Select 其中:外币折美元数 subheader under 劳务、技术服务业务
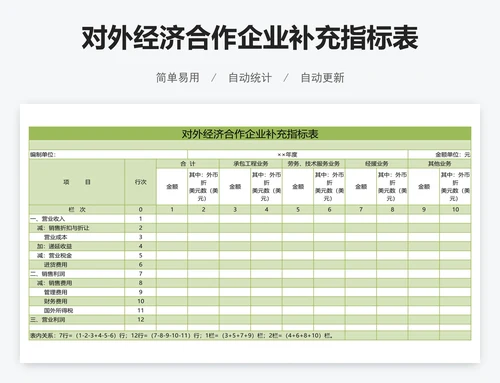The image size is (500, 383). click(329, 187)
